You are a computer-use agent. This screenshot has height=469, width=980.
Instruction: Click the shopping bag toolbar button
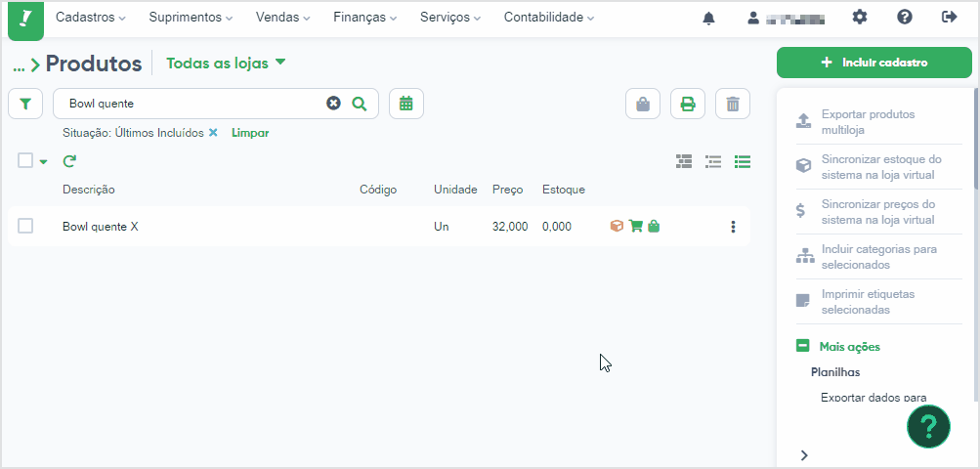[643, 104]
